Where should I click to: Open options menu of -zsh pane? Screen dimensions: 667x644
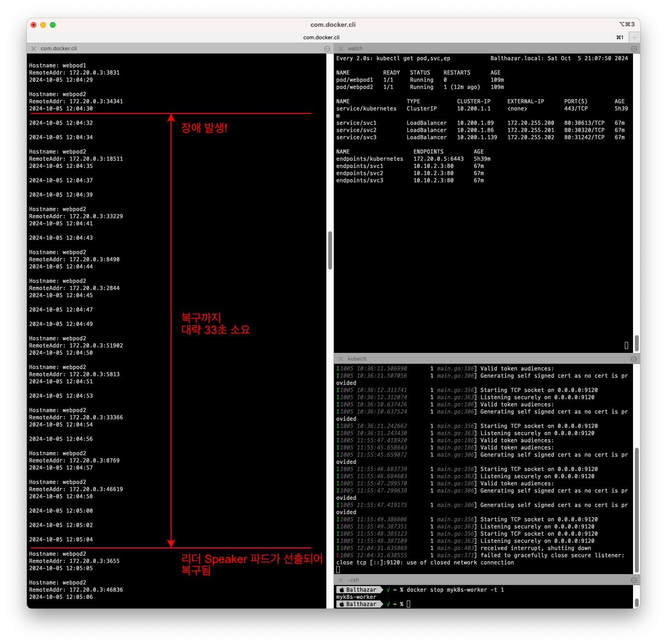[x=634, y=580]
